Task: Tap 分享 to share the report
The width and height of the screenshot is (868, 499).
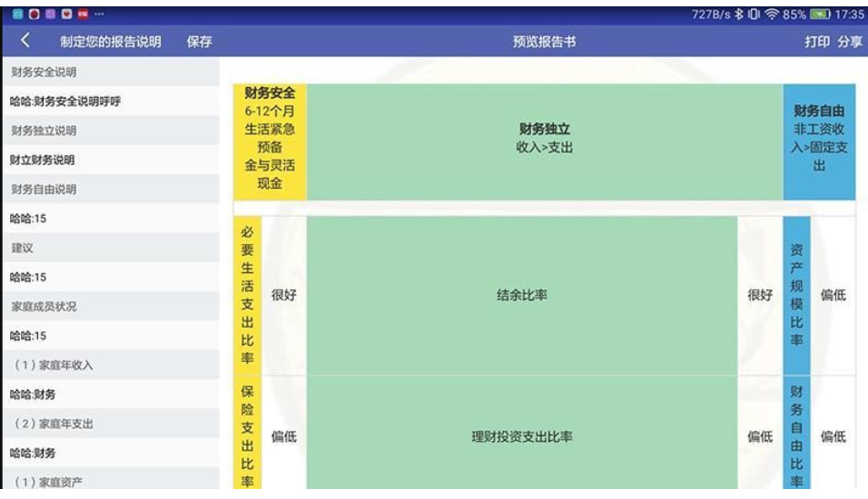Action: click(850, 42)
